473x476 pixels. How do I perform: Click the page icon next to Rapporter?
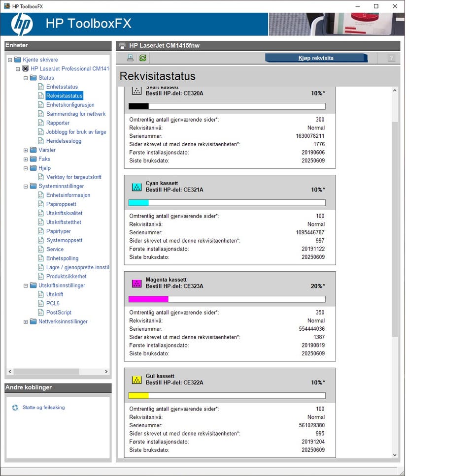pos(41,123)
